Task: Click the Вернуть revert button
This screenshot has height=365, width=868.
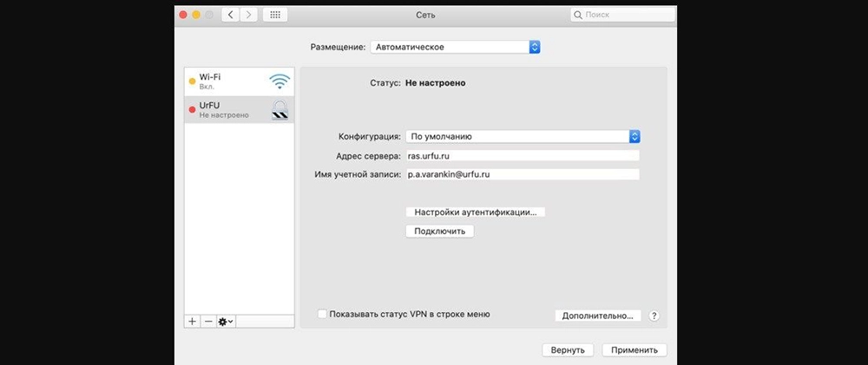Action: coord(568,350)
